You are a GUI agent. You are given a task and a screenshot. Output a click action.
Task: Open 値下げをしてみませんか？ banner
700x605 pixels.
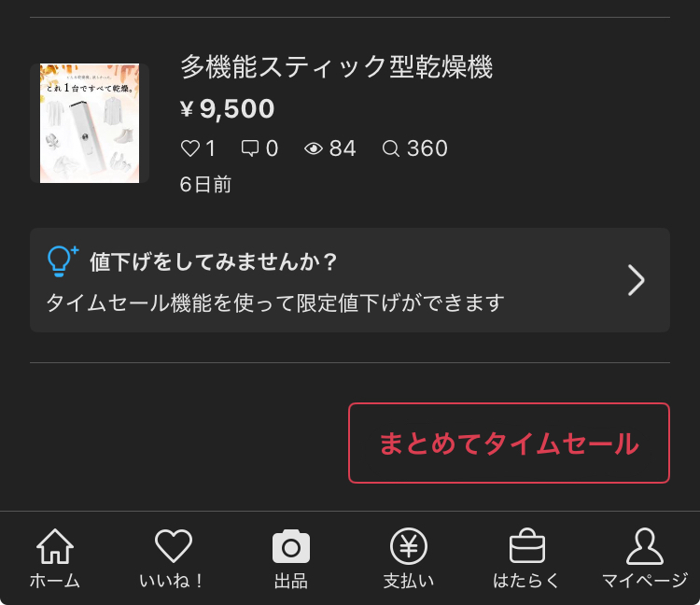click(350, 280)
